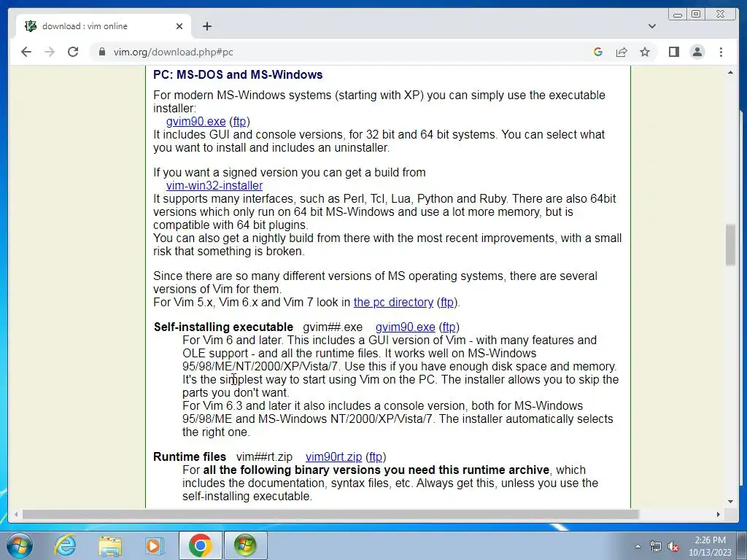The width and height of the screenshot is (747, 560).
Task: Show hidden system tray icons
Action: (x=638, y=547)
